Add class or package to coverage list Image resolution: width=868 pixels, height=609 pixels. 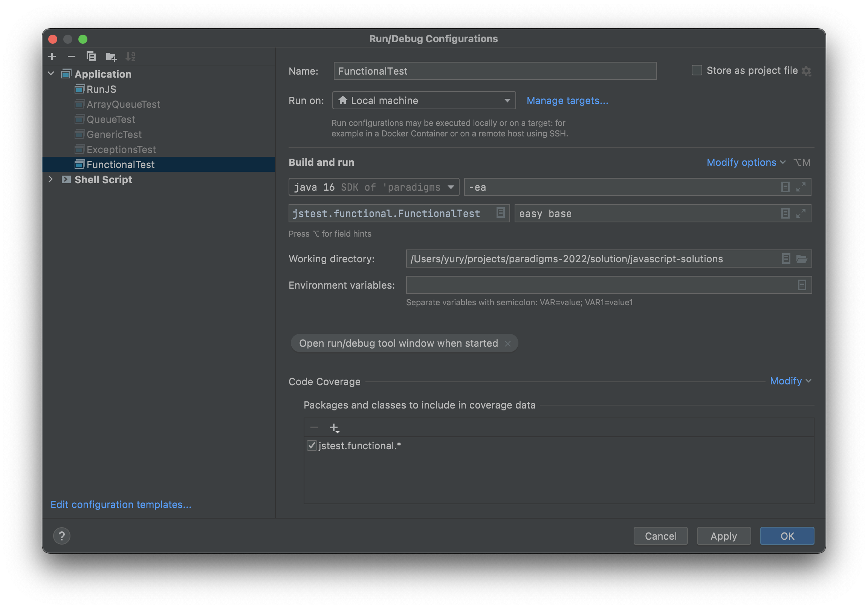(x=335, y=428)
